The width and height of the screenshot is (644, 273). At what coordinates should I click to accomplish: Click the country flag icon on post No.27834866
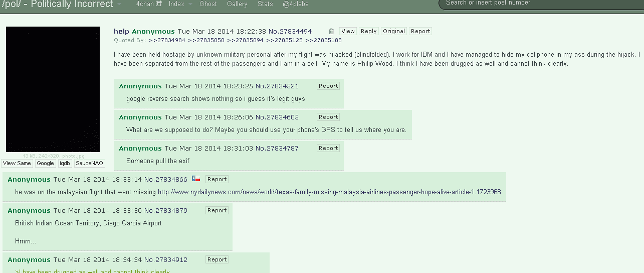tap(196, 179)
